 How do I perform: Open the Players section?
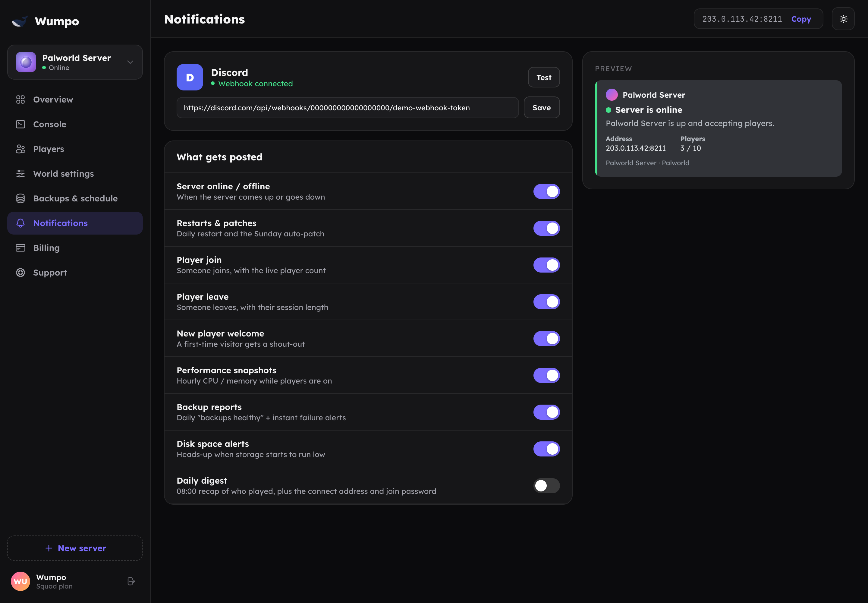75,149
